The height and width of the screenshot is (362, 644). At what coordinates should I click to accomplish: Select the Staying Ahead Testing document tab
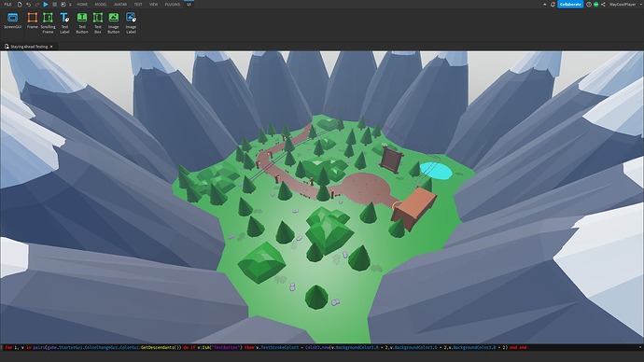coord(29,47)
